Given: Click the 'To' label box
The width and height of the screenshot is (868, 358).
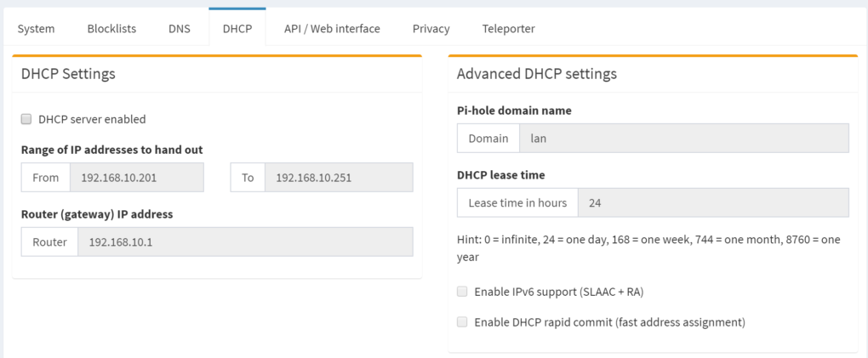Looking at the screenshot, I should [x=248, y=178].
